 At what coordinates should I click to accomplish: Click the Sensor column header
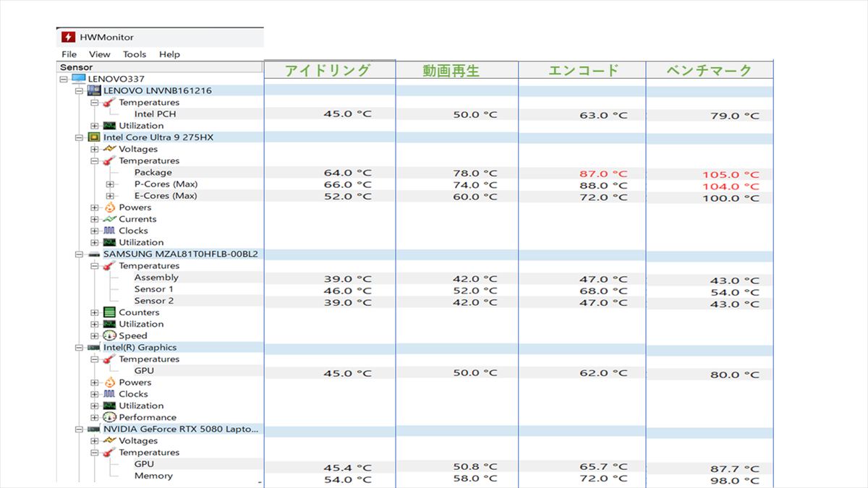tap(76, 67)
